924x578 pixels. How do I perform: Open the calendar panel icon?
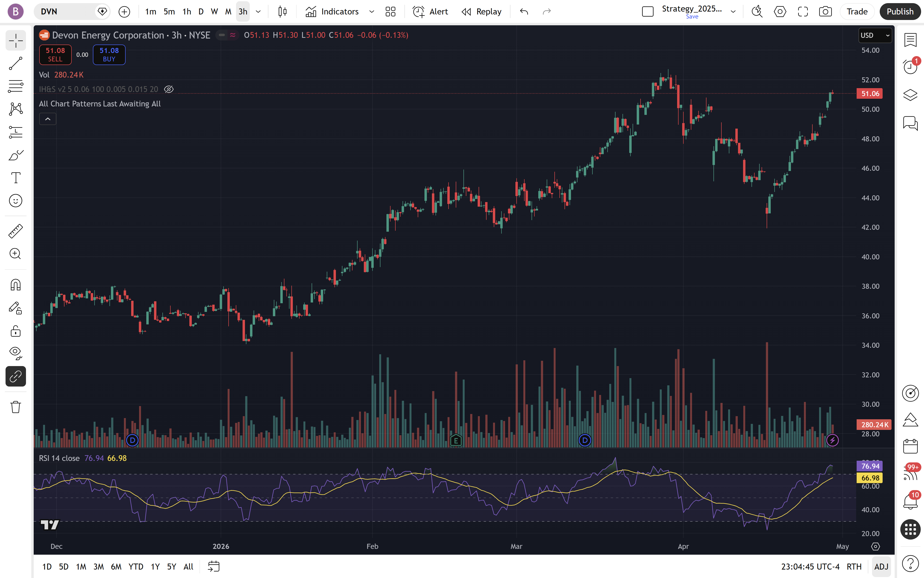(911, 446)
